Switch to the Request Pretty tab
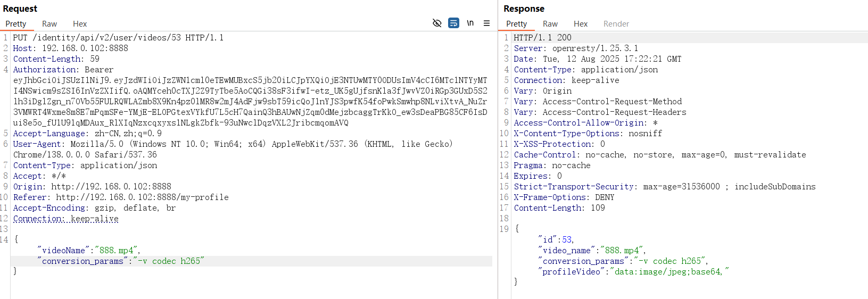 click(x=16, y=24)
